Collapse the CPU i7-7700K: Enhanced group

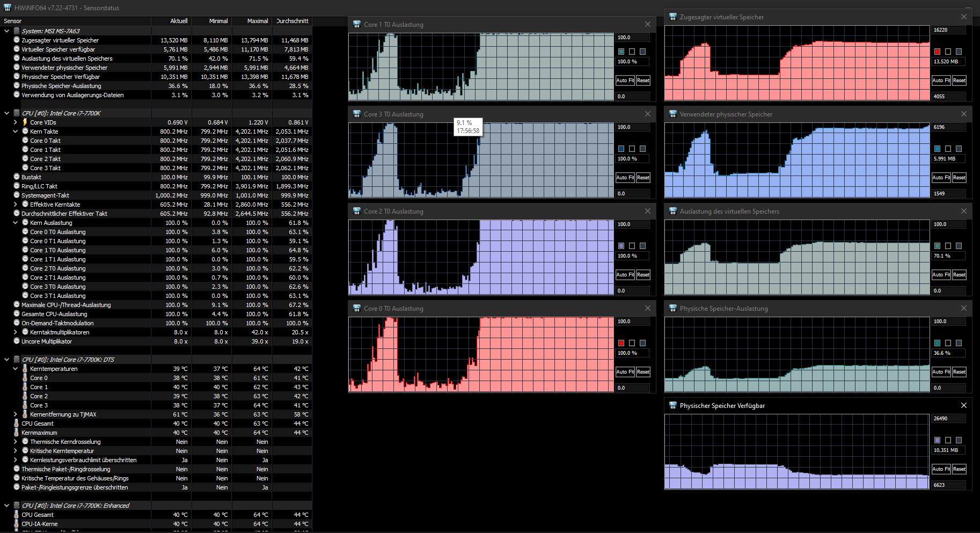click(7, 506)
